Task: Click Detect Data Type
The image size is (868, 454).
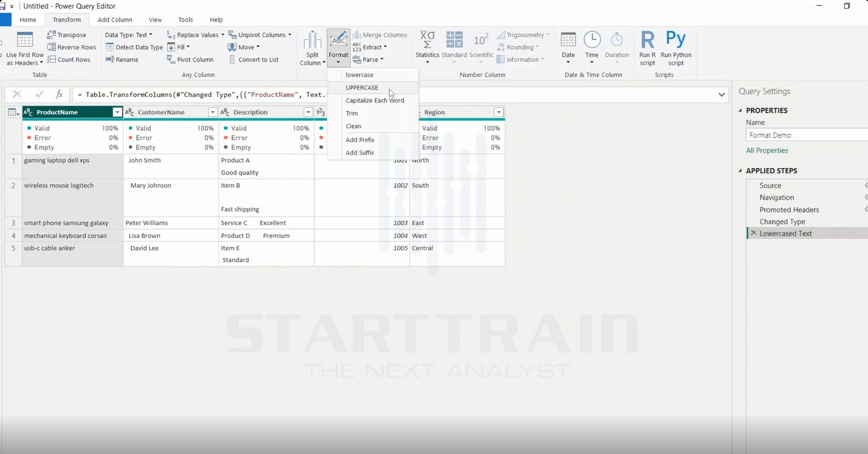Action: coord(134,47)
